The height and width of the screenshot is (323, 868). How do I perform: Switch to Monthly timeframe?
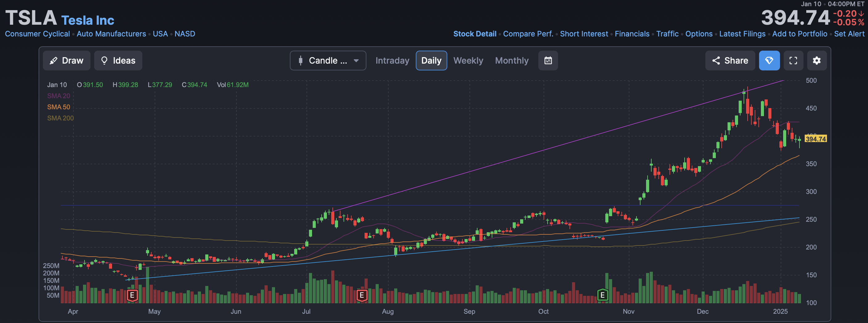(511, 61)
